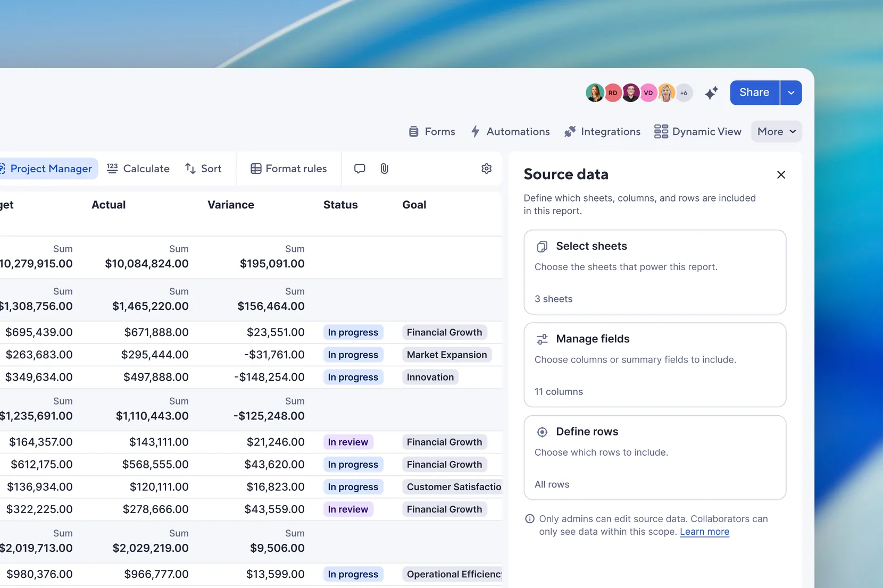Click the Select sheets copy icon
The height and width of the screenshot is (588, 883).
coord(542,246)
